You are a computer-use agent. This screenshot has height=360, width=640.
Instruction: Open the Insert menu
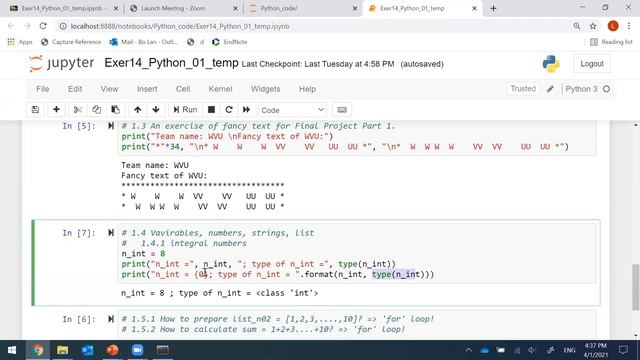(147, 89)
